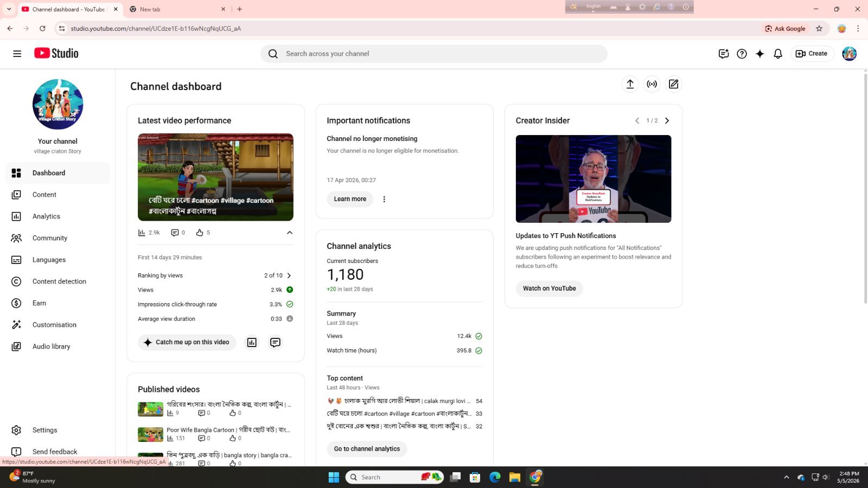The image size is (868, 488).
Task: Show hidden system tray icons
Action: (x=786, y=477)
